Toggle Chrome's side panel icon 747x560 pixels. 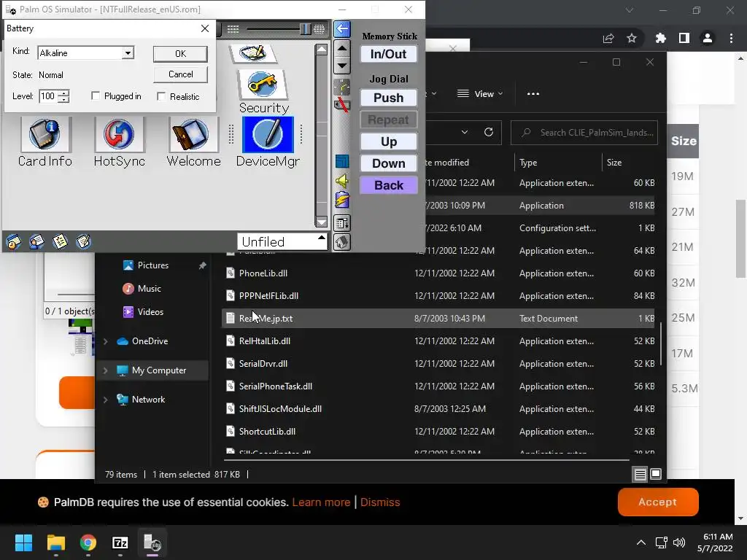(684, 38)
